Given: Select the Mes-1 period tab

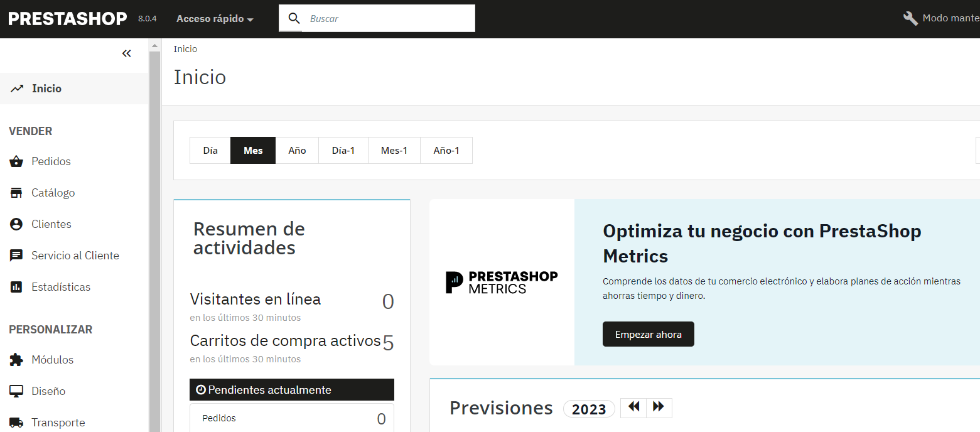Looking at the screenshot, I should 394,151.
